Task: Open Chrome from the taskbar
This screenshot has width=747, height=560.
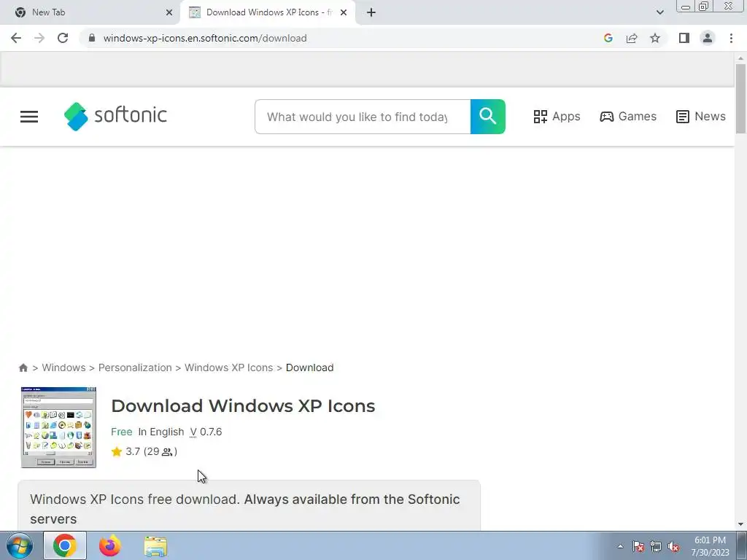Action: tap(65, 545)
